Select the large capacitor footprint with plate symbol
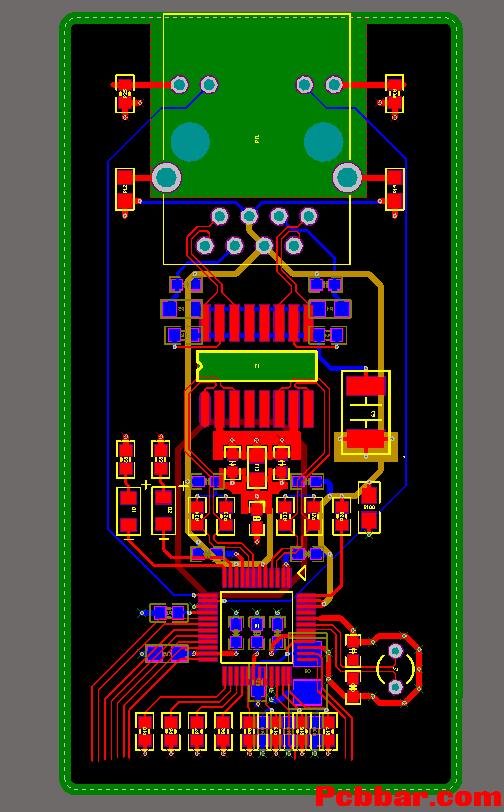504x812 pixels. [x=366, y=413]
